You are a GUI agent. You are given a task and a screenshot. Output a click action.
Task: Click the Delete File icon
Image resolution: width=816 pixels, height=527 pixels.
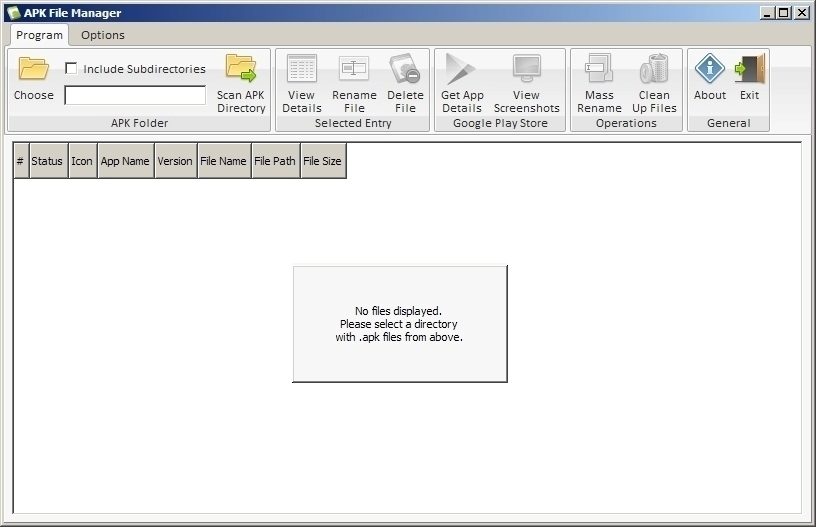point(405,68)
